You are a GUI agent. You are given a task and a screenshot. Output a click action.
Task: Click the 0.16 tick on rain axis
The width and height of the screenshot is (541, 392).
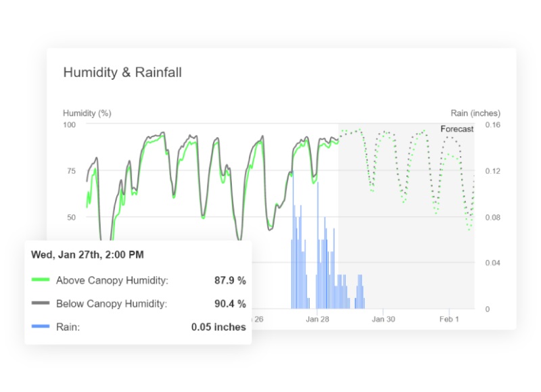[x=493, y=125]
